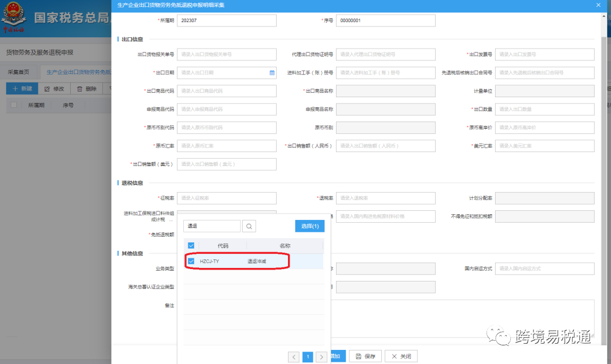Click the 新建 button in background toolbar
The width and height of the screenshot is (611, 364).
pyautogui.click(x=22, y=89)
